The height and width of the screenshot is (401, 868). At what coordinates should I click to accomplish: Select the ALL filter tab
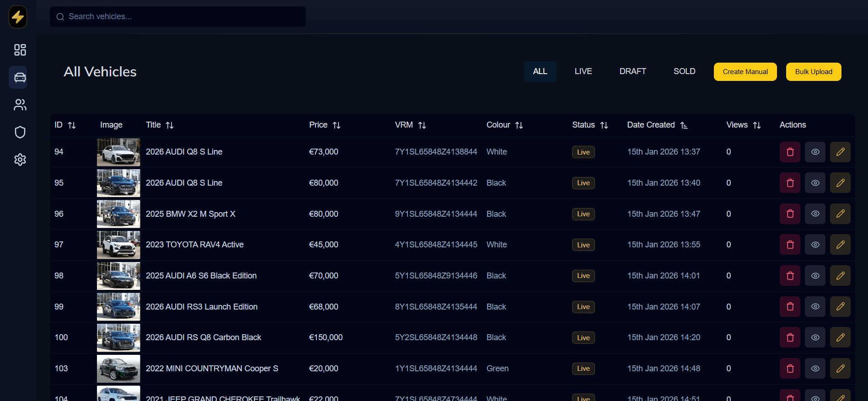tap(540, 71)
